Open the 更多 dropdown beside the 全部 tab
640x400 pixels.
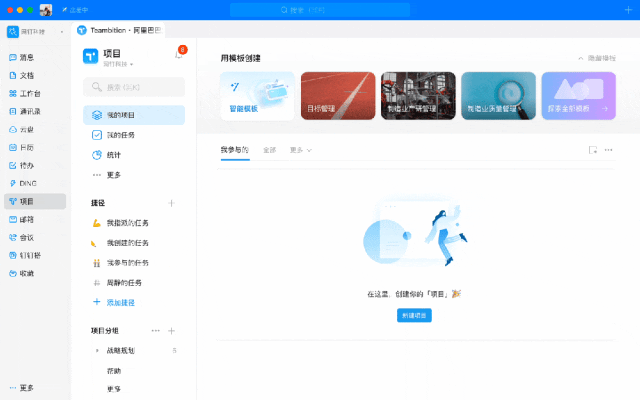click(x=300, y=150)
